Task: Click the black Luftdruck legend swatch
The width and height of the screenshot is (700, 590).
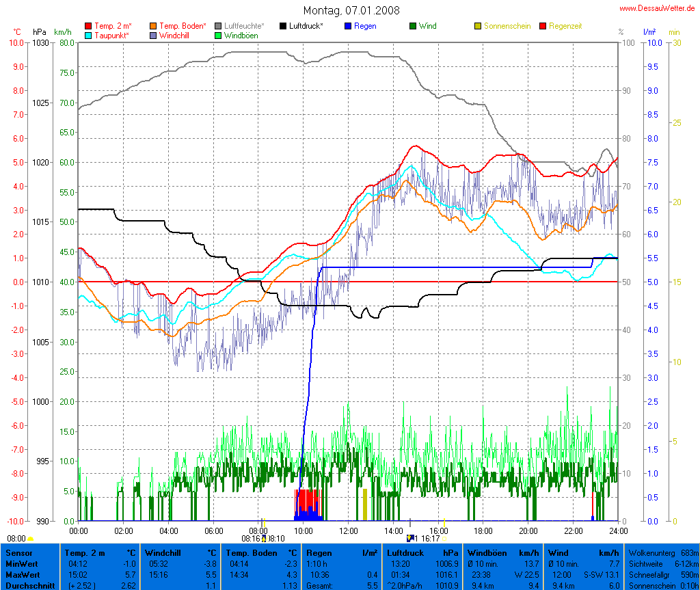Action: pos(283,26)
